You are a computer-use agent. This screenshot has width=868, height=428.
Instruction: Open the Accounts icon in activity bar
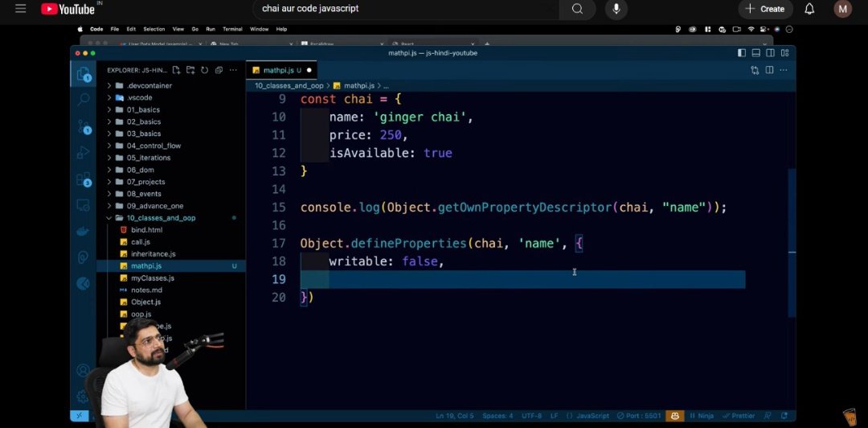click(x=83, y=370)
